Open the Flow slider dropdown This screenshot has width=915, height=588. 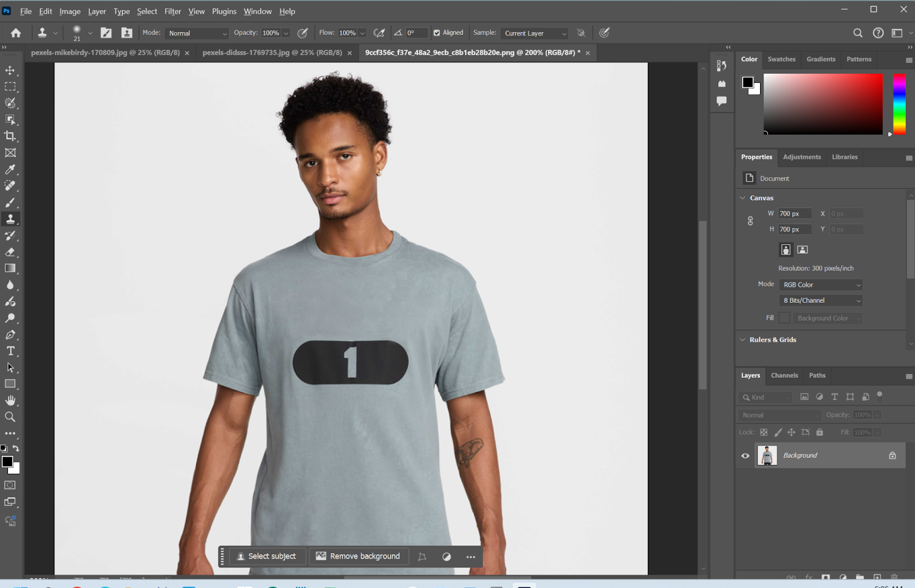point(363,33)
